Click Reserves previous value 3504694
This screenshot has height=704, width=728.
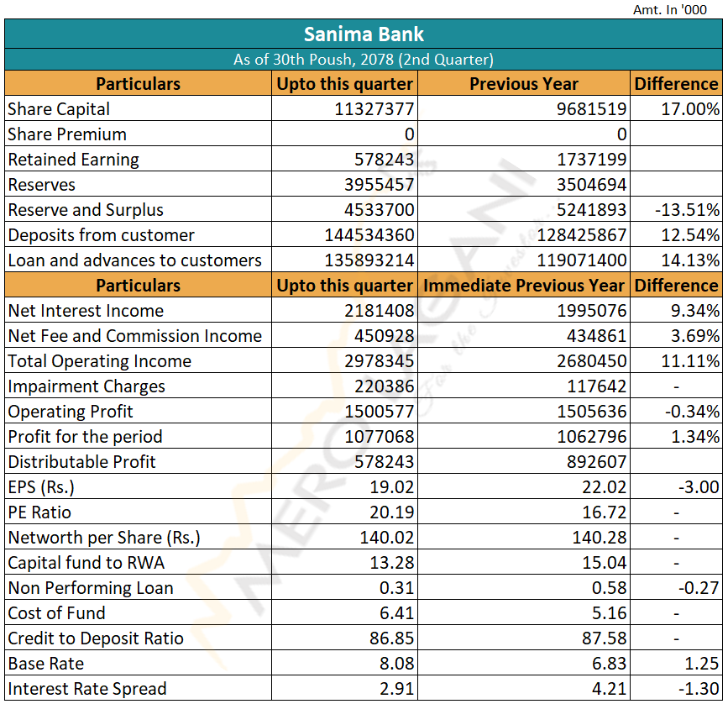pyautogui.click(x=591, y=185)
